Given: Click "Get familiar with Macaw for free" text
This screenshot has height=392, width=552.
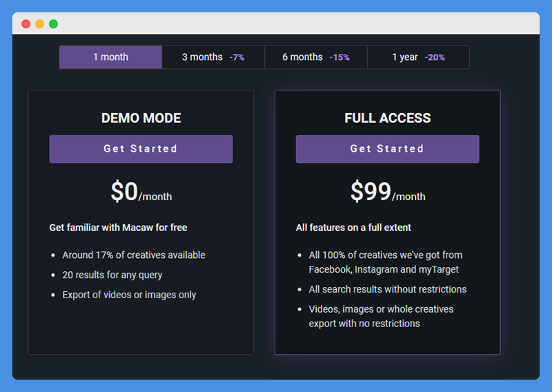Looking at the screenshot, I should coord(118,228).
